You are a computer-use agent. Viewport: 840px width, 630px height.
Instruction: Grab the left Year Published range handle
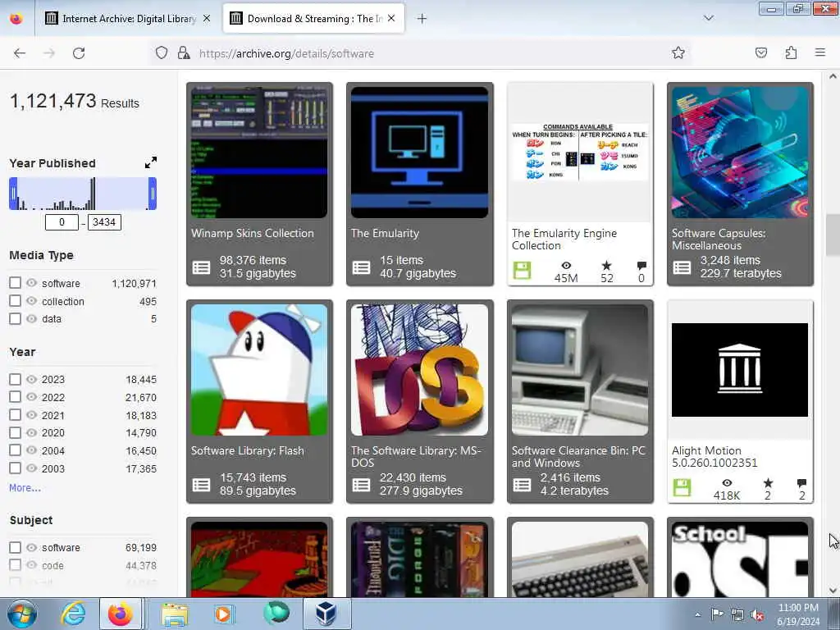pos(13,194)
